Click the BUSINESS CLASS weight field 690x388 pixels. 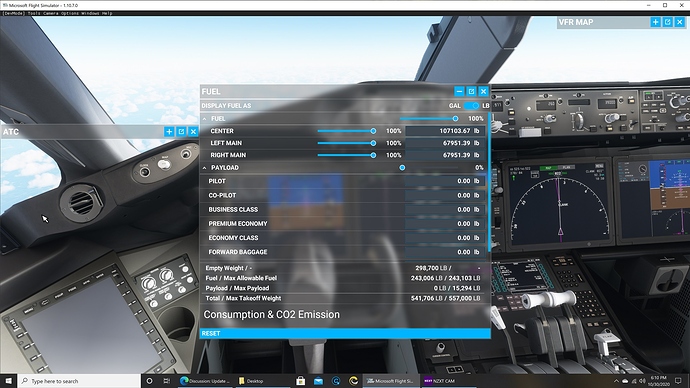tap(445, 209)
